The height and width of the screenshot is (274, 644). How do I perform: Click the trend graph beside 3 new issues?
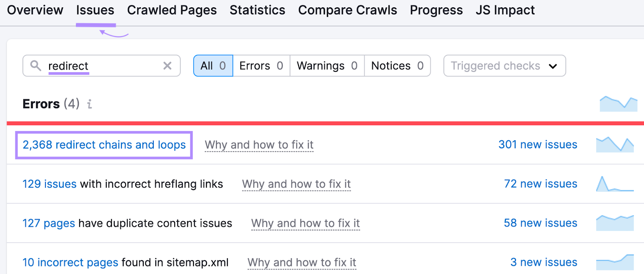(x=616, y=262)
